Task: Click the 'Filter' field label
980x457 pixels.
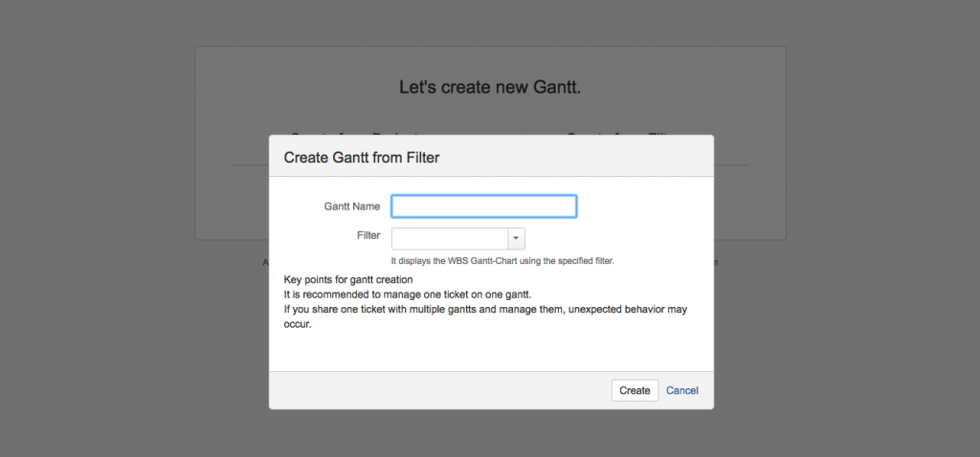Action: point(368,235)
